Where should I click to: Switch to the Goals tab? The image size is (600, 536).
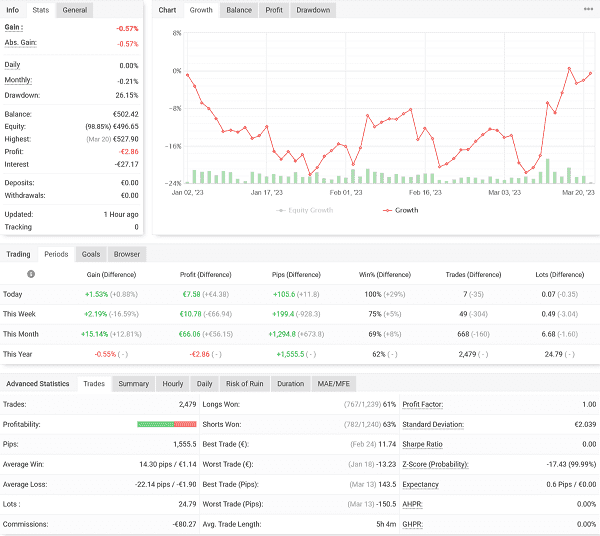(x=91, y=254)
